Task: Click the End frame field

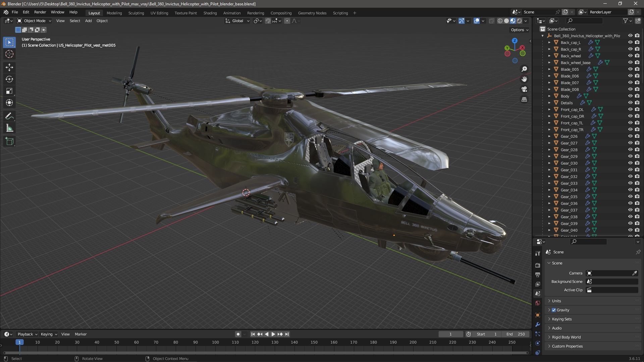Action: click(516, 334)
